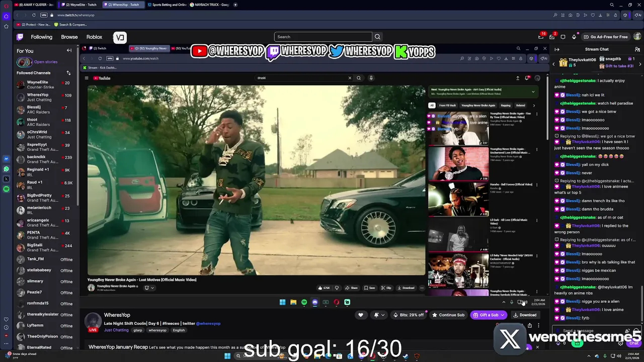Open Messenger icon in Opera sidebar

pyautogui.click(x=6, y=159)
